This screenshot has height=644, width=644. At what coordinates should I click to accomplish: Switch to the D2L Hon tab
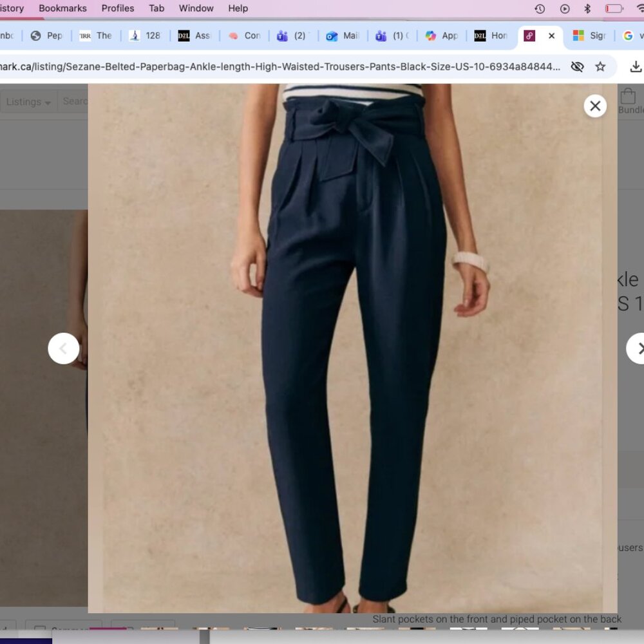point(491,35)
